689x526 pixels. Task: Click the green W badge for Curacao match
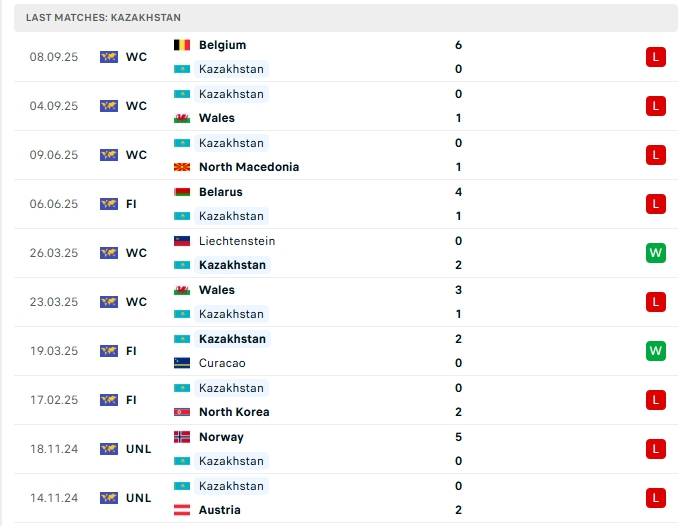click(x=656, y=351)
